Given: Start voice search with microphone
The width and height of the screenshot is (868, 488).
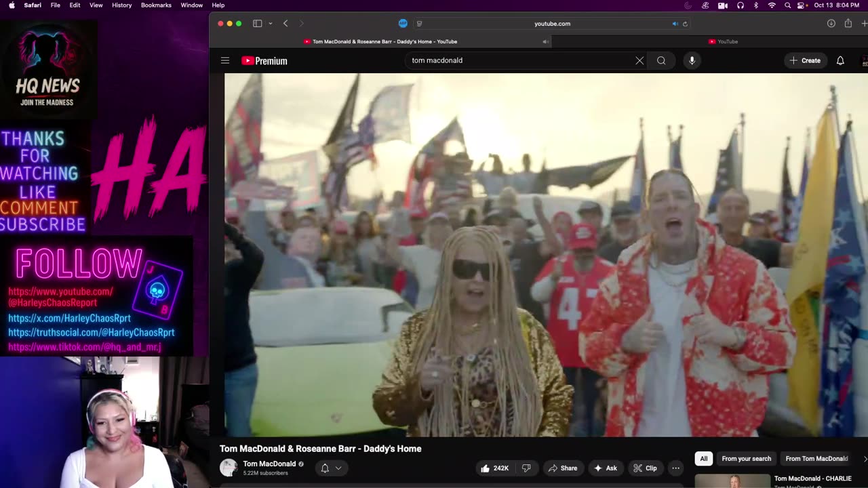Looking at the screenshot, I should (692, 60).
